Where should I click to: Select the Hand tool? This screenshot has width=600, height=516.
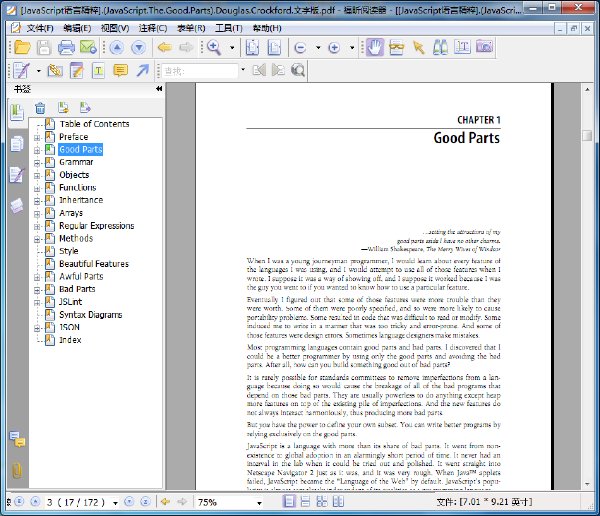tap(375, 47)
